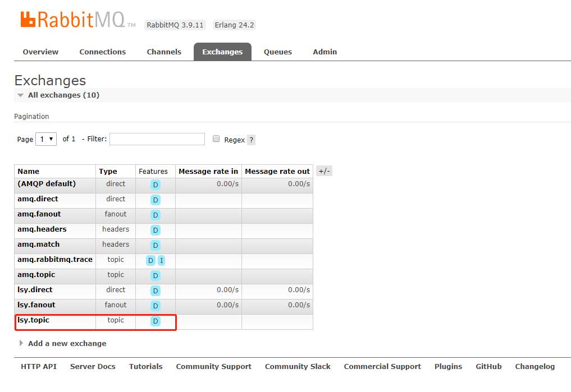Click the fanout type cell of amq.fanout
571x392 pixels.
click(116, 214)
